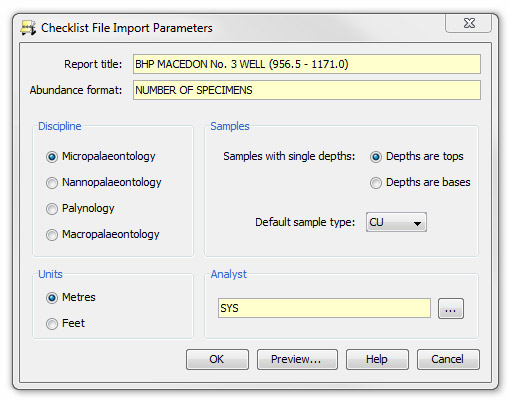Cancel the checklist import

pyautogui.click(x=448, y=359)
